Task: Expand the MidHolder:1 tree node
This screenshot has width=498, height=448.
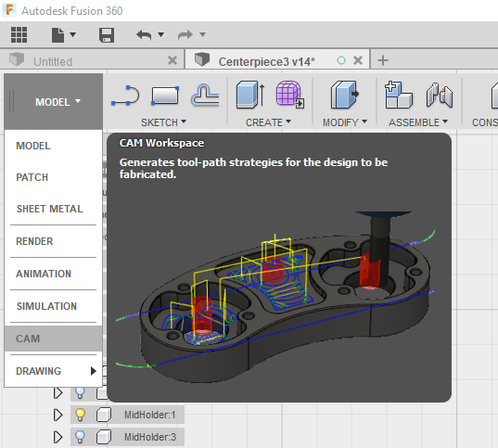Action: pos(57,415)
